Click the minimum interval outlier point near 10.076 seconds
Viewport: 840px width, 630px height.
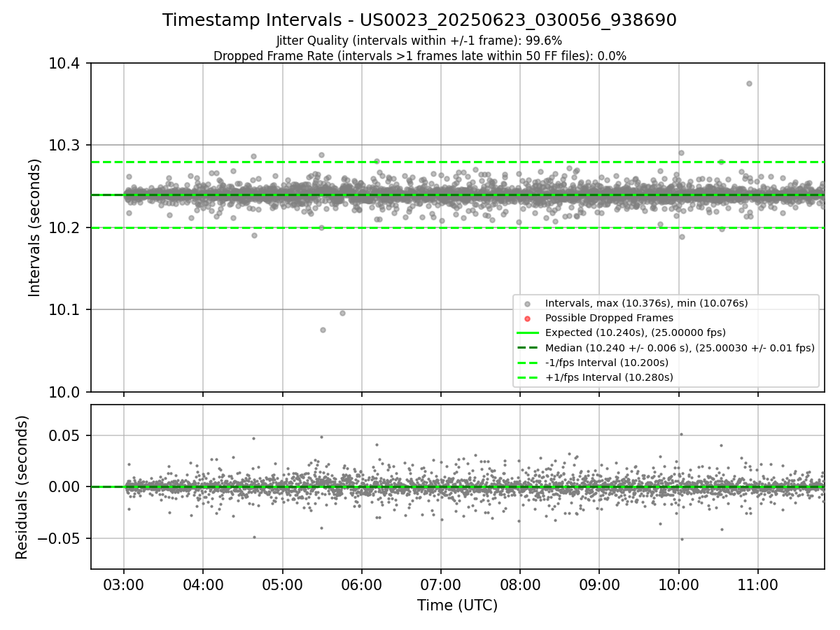click(x=323, y=330)
